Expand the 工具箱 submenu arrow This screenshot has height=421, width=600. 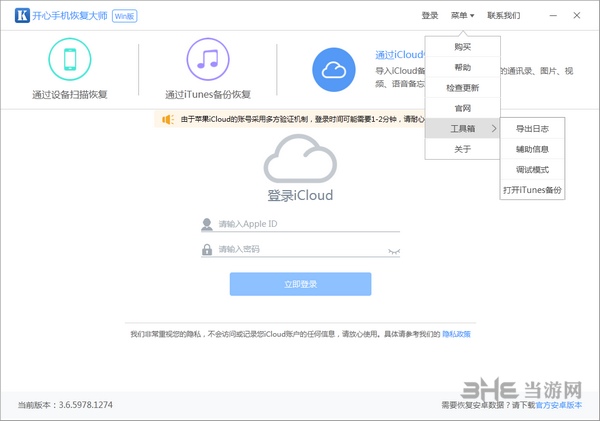tap(494, 129)
